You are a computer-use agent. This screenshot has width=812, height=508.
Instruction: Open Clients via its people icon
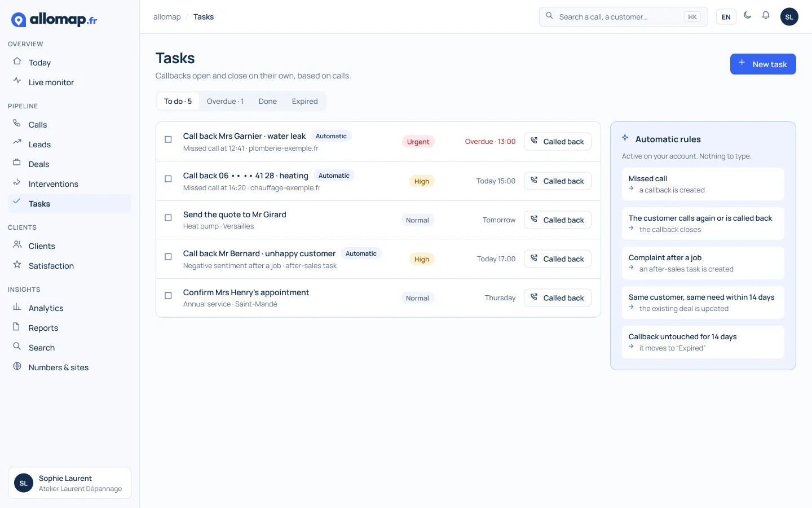(17, 245)
